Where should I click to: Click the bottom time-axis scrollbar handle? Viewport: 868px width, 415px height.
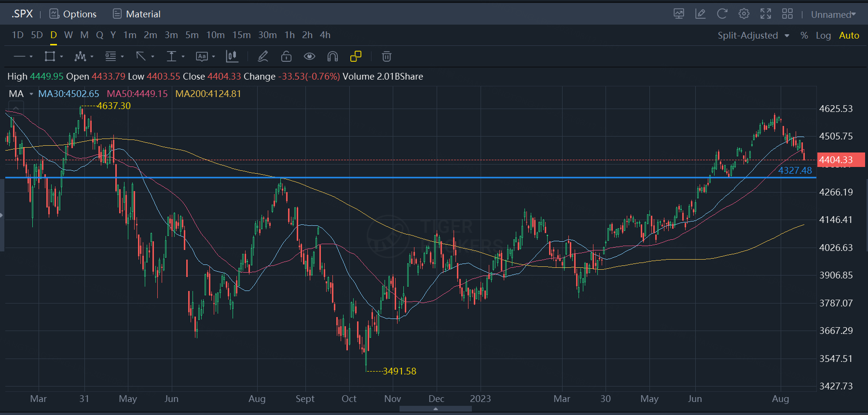pos(436,409)
